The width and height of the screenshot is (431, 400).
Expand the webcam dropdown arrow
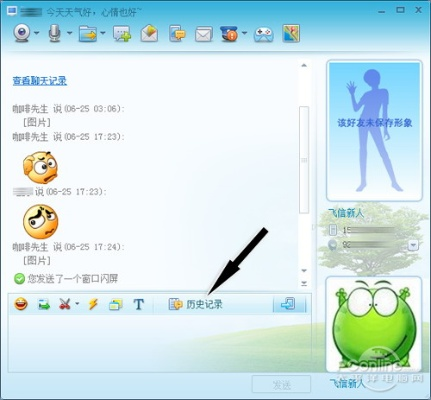pos(37,33)
